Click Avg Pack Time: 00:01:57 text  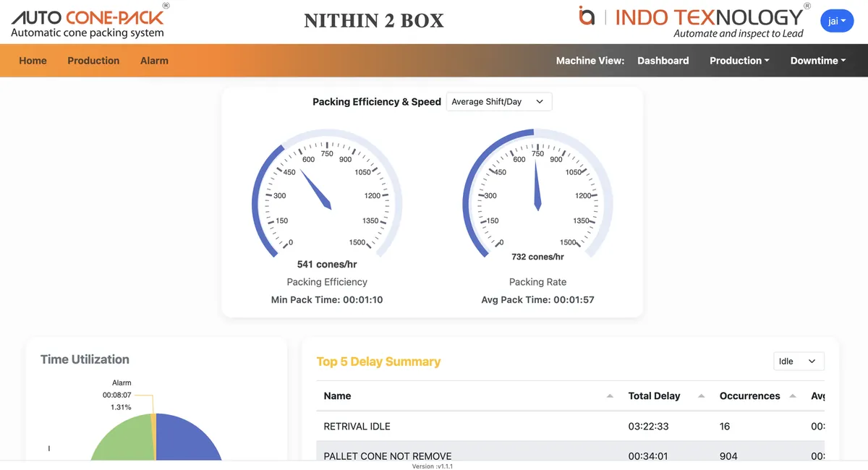pos(537,299)
